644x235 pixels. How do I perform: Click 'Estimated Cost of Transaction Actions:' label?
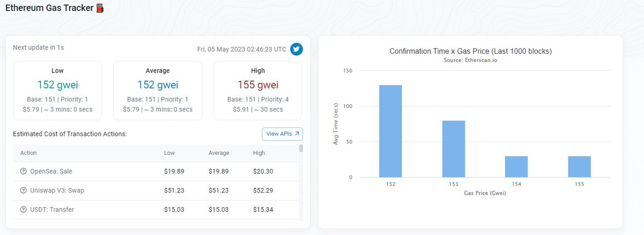tap(70, 134)
